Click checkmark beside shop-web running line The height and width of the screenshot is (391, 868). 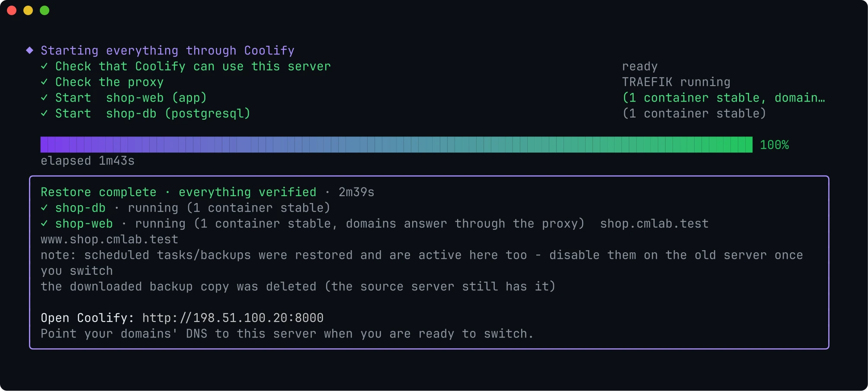(x=44, y=224)
